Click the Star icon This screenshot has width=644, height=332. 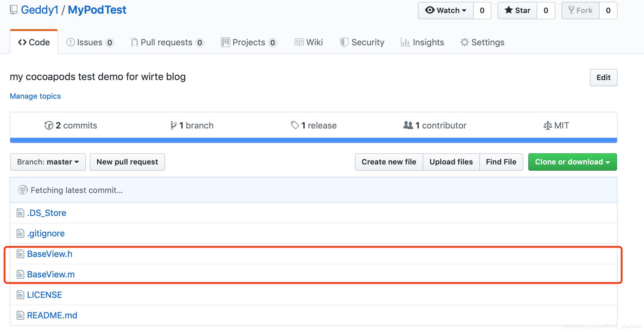point(508,10)
